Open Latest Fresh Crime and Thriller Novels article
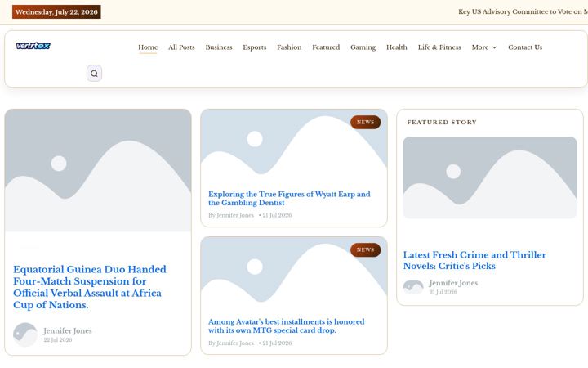The image size is (588, 368). coord(474,260)
